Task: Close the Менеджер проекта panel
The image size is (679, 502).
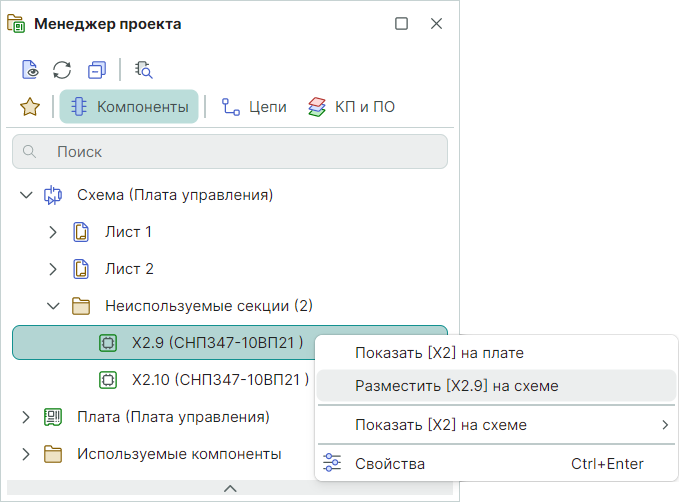Action: (436, 23)
